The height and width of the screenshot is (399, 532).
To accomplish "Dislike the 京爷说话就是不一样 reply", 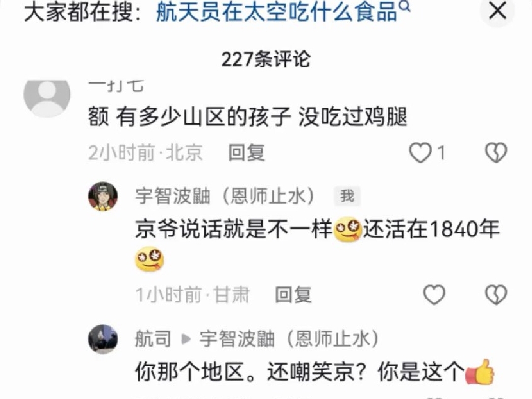I will [x=496, y=295].
